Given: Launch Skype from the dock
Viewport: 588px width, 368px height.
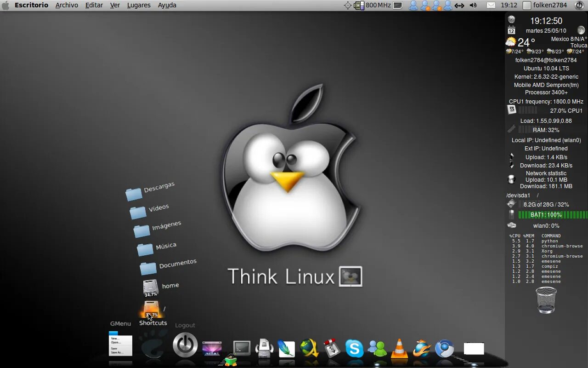Looking at the screenshot, I should click(354, 348).
